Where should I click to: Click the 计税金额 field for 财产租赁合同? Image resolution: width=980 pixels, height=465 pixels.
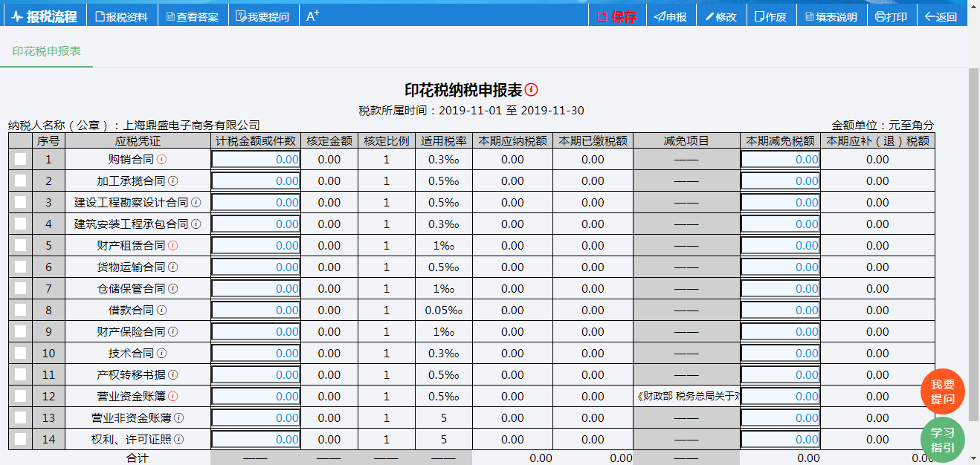point(256,245)
